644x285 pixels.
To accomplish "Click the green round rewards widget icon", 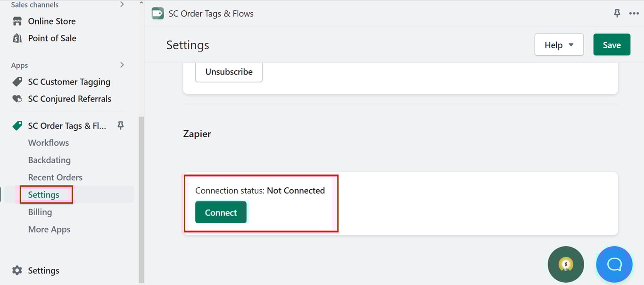I will coord(566,264).
